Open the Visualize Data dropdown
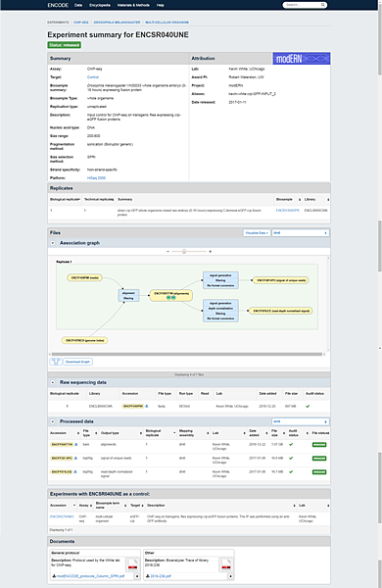382x588 pixels. click(x=257, y=233)
